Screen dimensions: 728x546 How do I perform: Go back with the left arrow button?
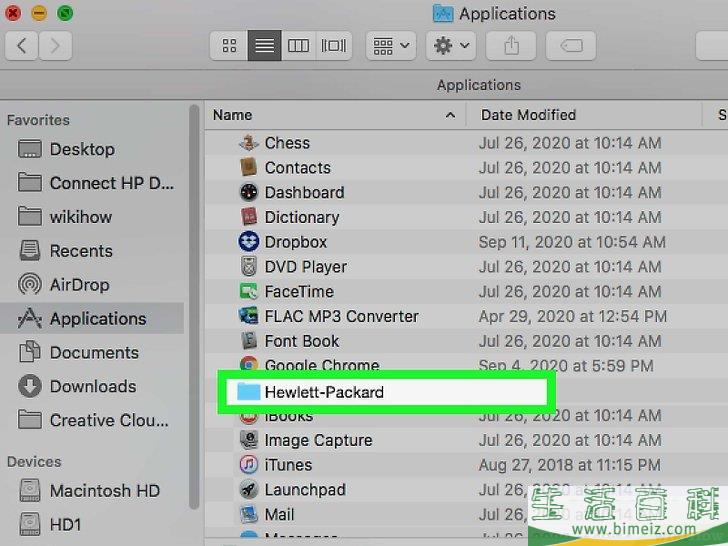[x=21, y=46]
